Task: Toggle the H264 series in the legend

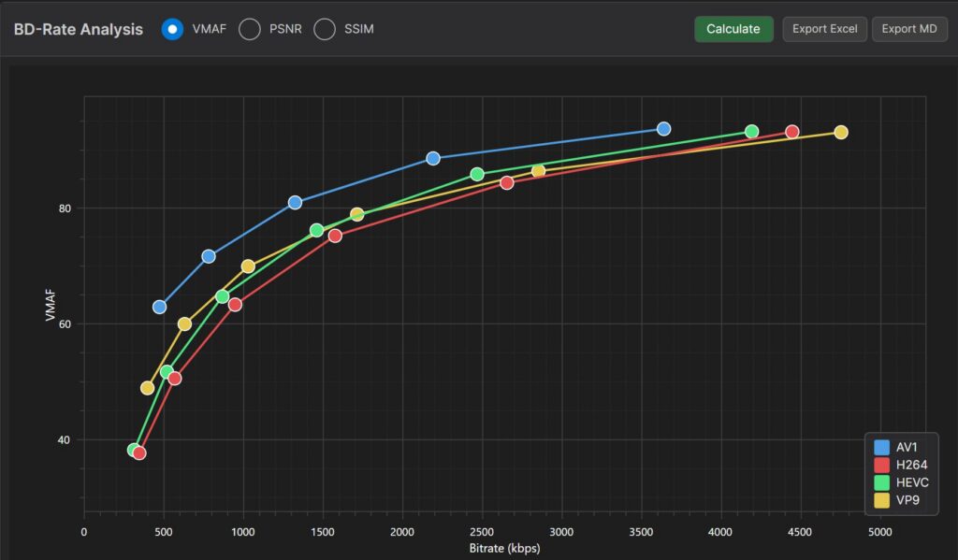Action: 901,465
